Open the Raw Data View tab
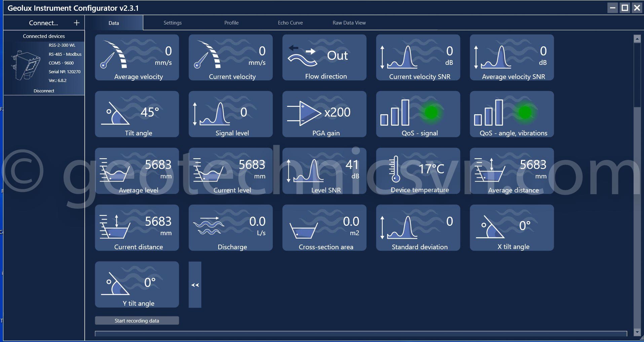This screenshot has height=342, width=644. click(349, 23)
